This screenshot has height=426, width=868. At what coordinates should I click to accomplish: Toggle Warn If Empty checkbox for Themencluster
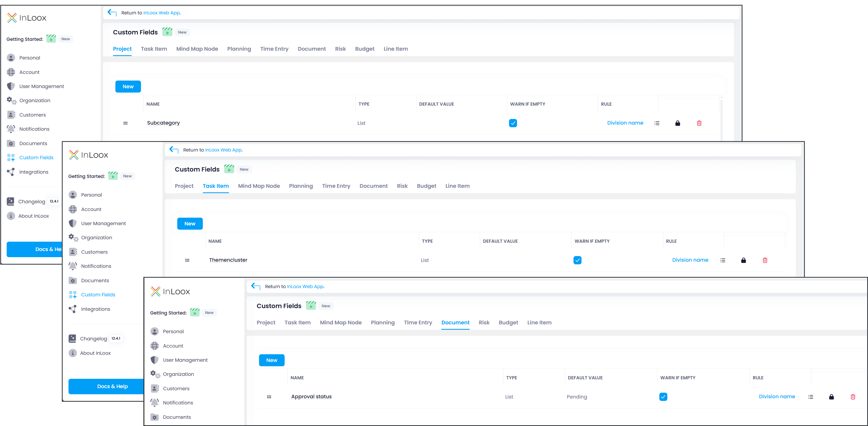point(577,260)
